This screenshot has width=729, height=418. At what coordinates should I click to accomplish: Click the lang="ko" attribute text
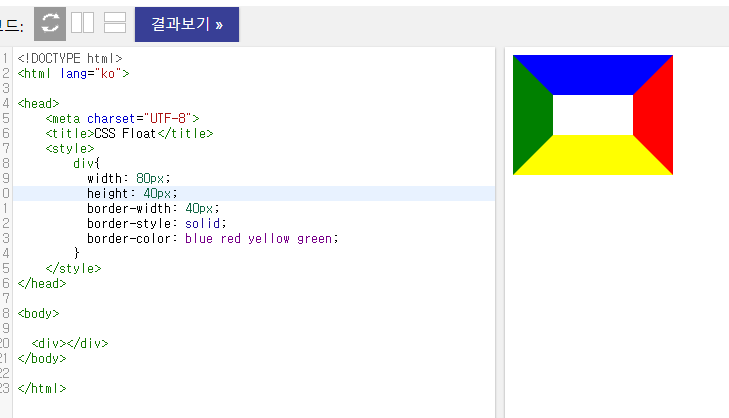pyautogui.click(x=91, y=73)
